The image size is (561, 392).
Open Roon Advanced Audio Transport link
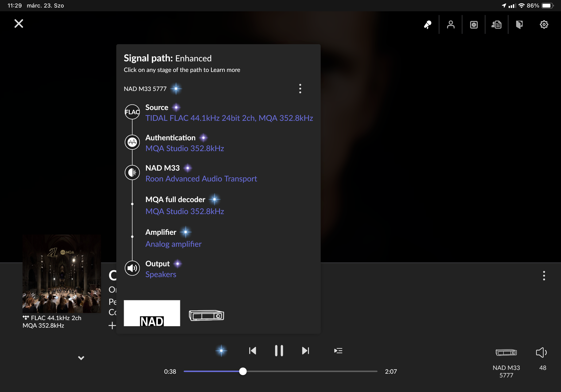(x=201, y=179)
